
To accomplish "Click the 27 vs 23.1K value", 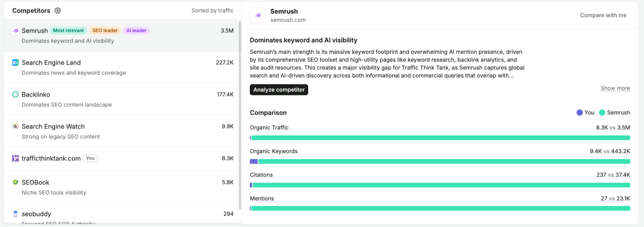I will tap(616, 199).
